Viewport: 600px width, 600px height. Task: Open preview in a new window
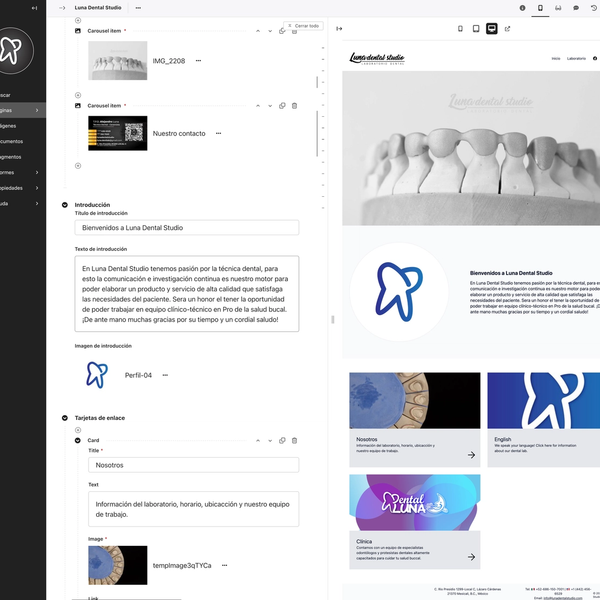click(x=507, y=29)
